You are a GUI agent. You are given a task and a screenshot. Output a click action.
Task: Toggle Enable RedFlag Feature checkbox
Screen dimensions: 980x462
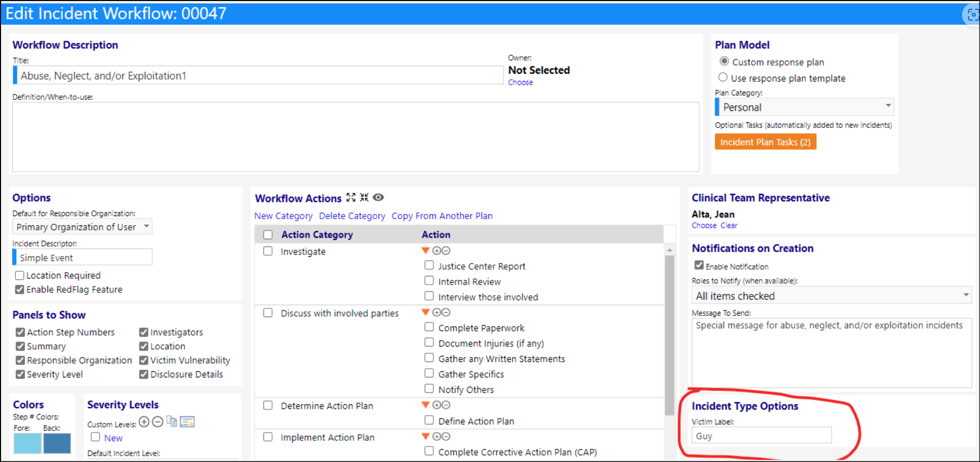tap(20, 289)
